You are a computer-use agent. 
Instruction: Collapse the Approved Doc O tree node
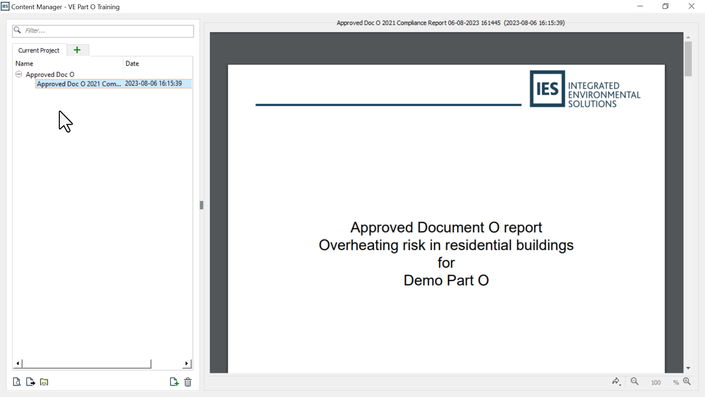(18, 74)
